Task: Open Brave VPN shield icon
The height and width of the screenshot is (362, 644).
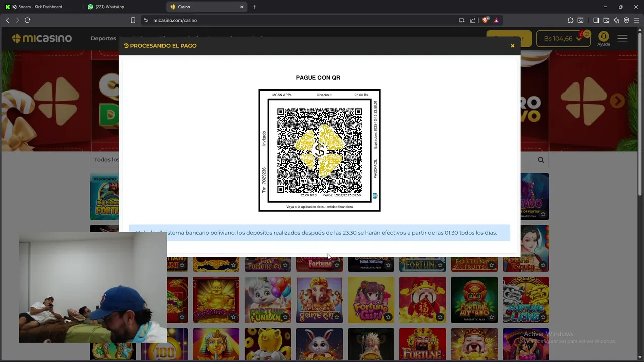Action: click(626, 20)
